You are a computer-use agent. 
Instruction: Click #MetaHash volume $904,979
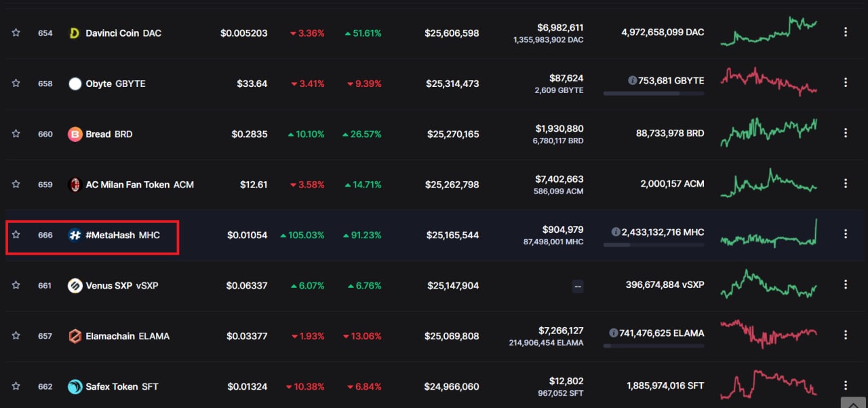point(563,229)
